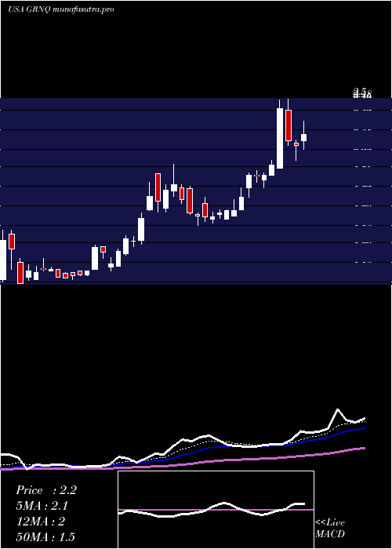
Task: Select the tallest white candlestick near the peak
Action: click(x=280, y=138)
